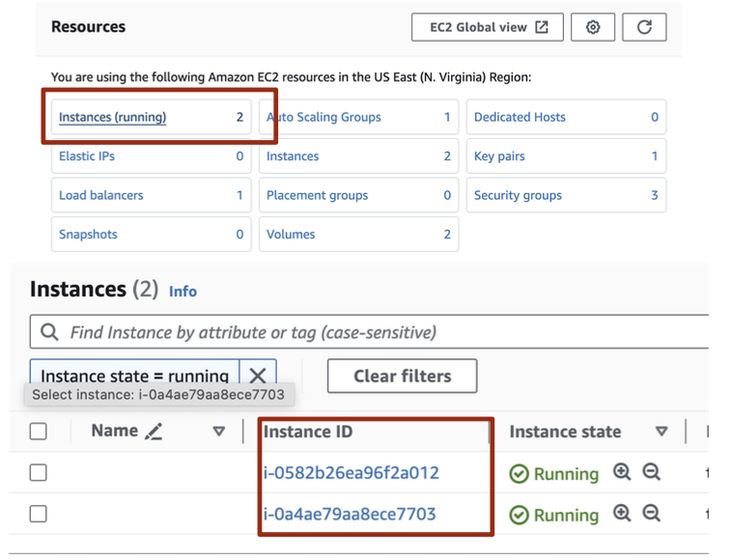Click the Info link next to Instances
Viewport: 732px width, 560px height.
pos(183,291)
